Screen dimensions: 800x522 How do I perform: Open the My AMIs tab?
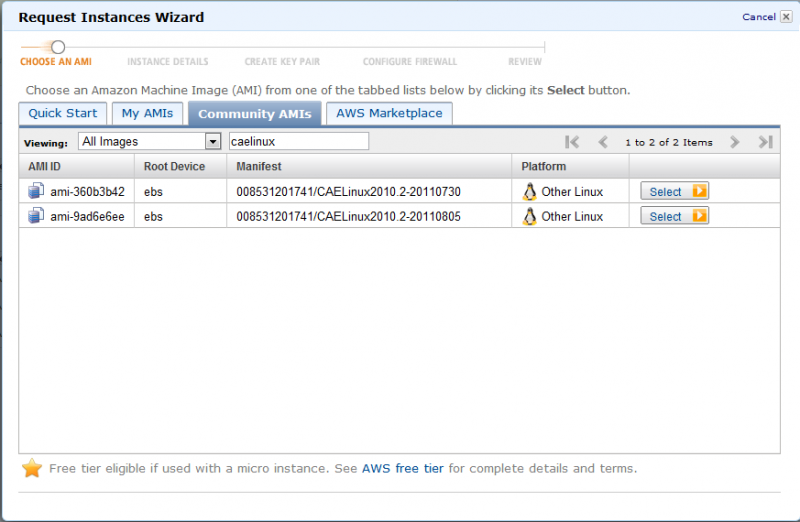pos(147,113)
